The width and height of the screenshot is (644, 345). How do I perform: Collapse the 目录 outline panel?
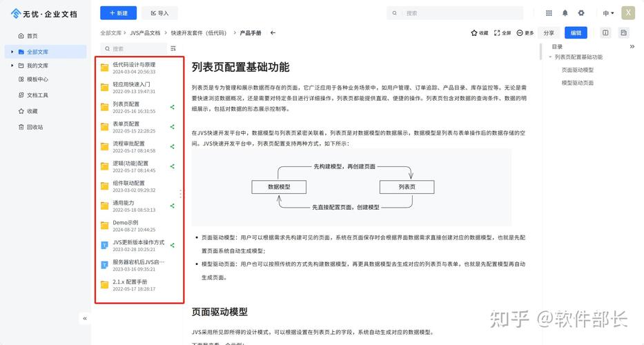(x=632, y=46)
